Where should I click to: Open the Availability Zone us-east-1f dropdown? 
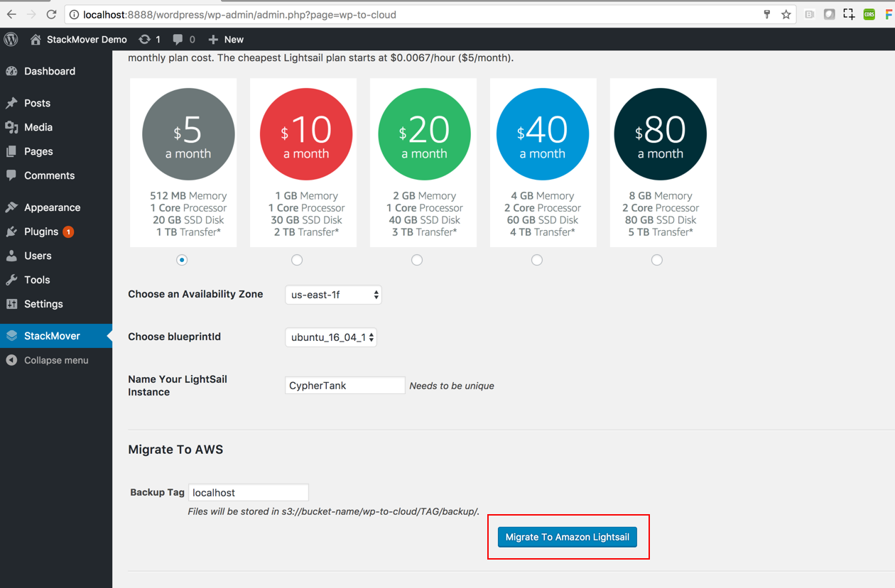click(x=333, y=295)
